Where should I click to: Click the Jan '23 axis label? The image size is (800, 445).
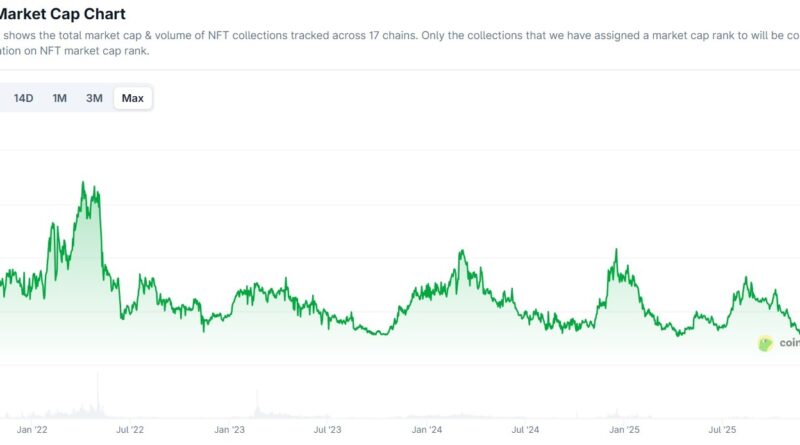click(230, 430)
